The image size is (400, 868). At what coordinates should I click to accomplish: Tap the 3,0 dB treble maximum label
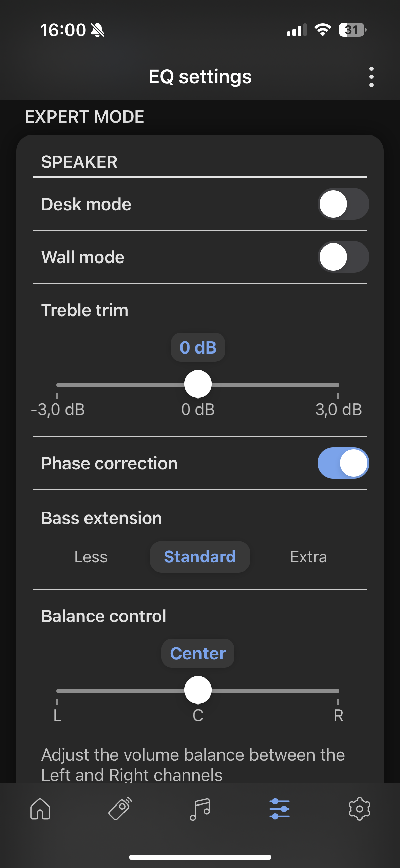click(x=338, y=409)
